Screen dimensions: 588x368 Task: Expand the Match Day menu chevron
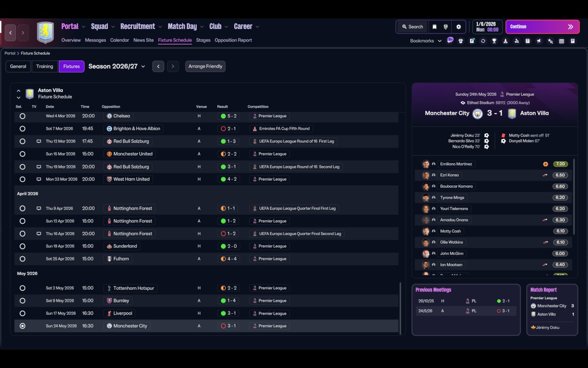pos(202,27)
